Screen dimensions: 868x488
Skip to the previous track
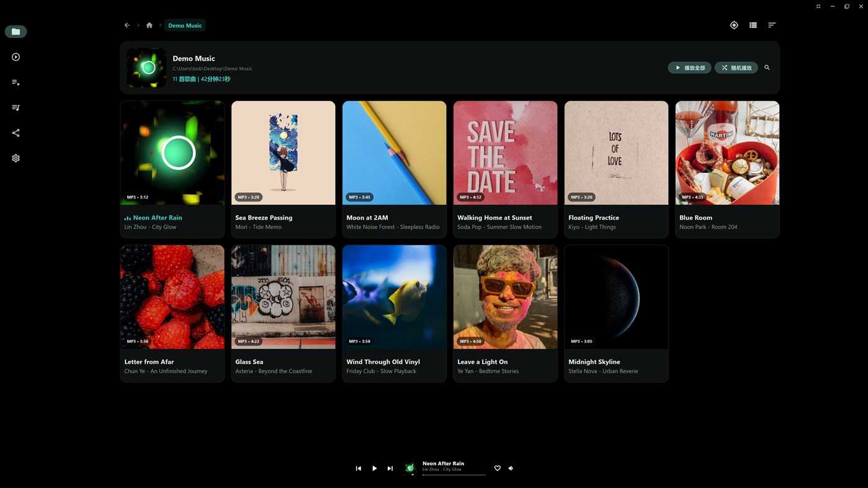tap(358, 468)
